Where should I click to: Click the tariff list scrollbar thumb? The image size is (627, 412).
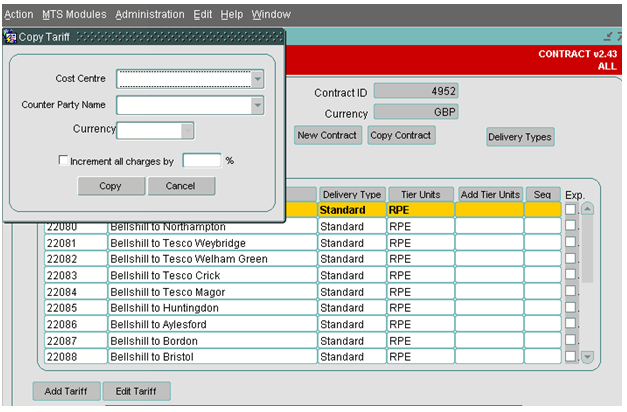point(587,249)
